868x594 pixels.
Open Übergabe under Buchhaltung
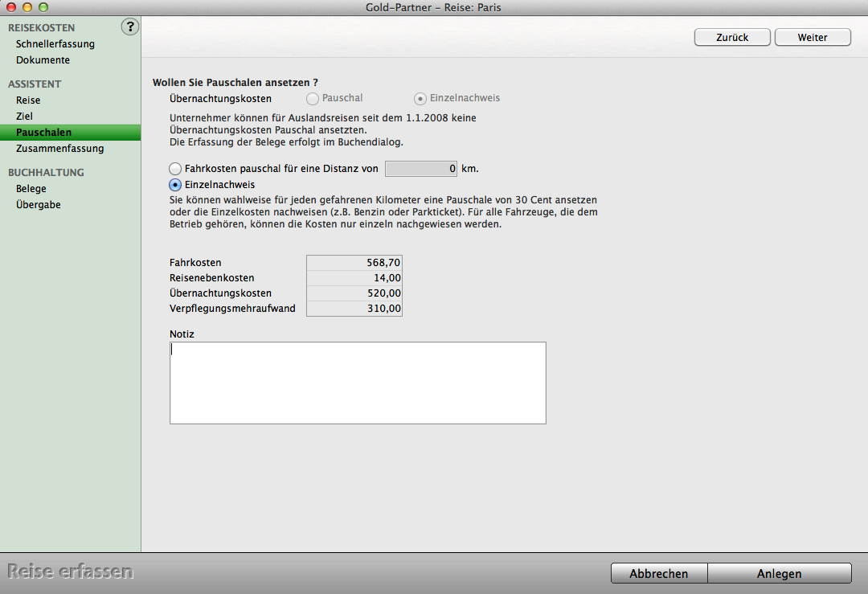click(x=38, y=205)
